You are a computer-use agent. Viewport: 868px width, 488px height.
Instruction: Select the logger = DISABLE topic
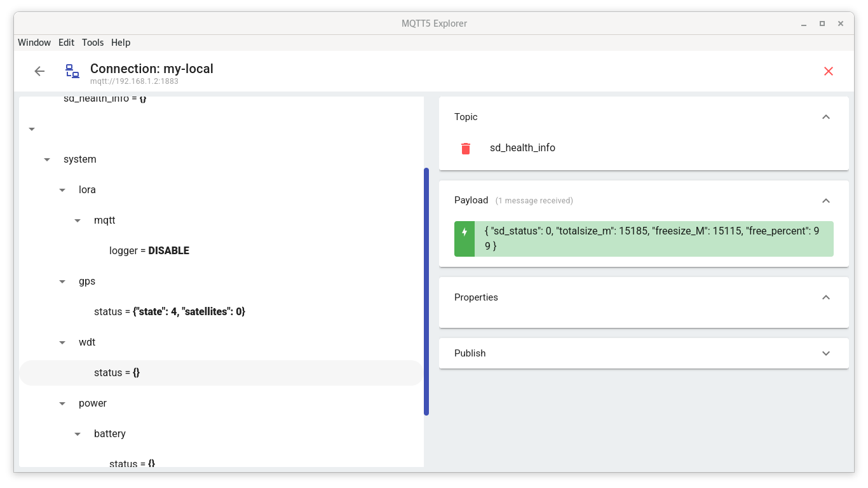149,251
